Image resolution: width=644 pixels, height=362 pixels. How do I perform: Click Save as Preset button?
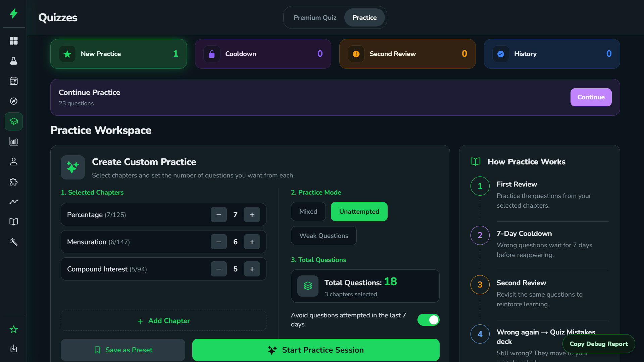pos(123,350)
